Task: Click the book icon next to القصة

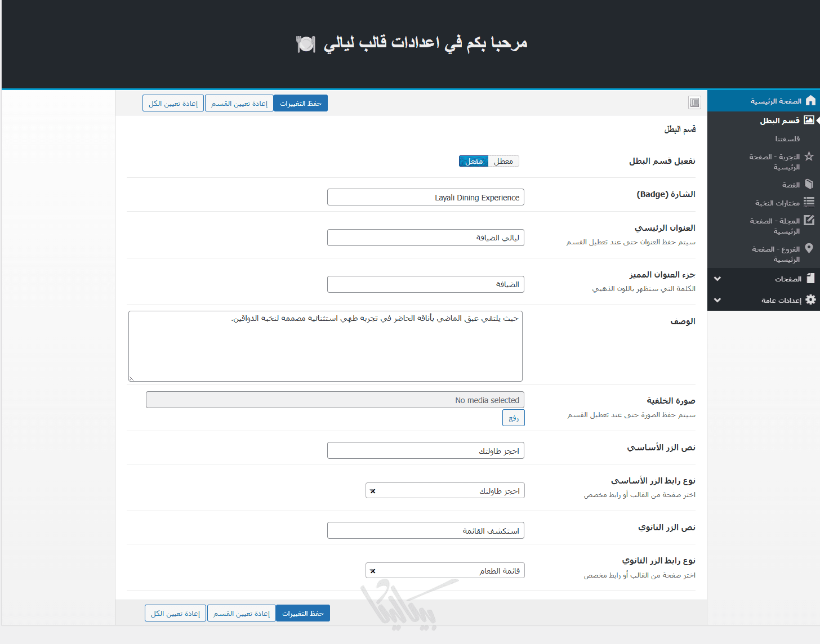Action: pos(809,184)
